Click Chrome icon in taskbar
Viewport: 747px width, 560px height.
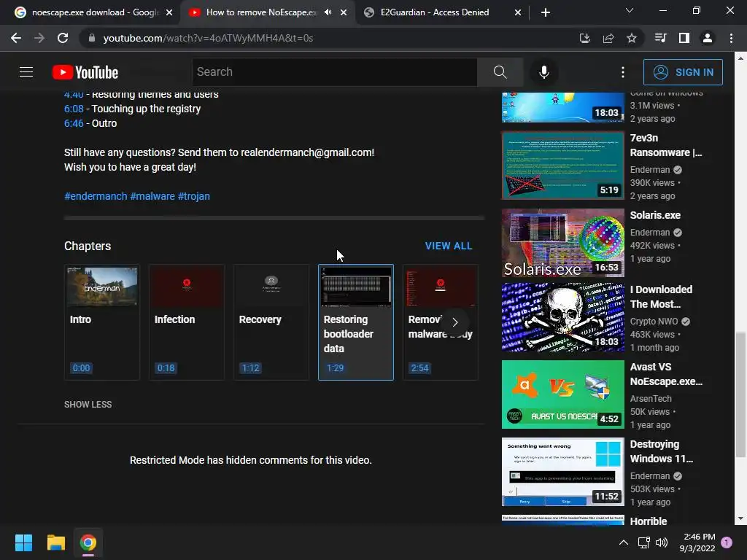tap(88, 542)
